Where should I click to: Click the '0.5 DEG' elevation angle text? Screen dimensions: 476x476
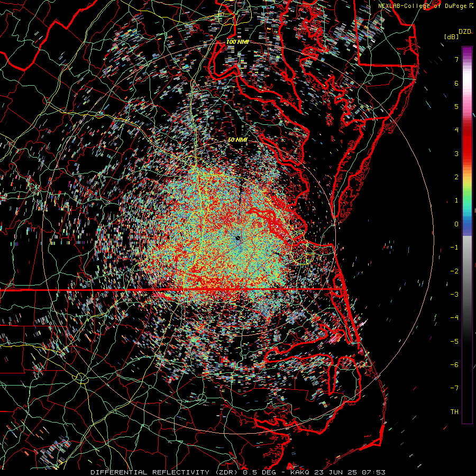tap(259, 472)
